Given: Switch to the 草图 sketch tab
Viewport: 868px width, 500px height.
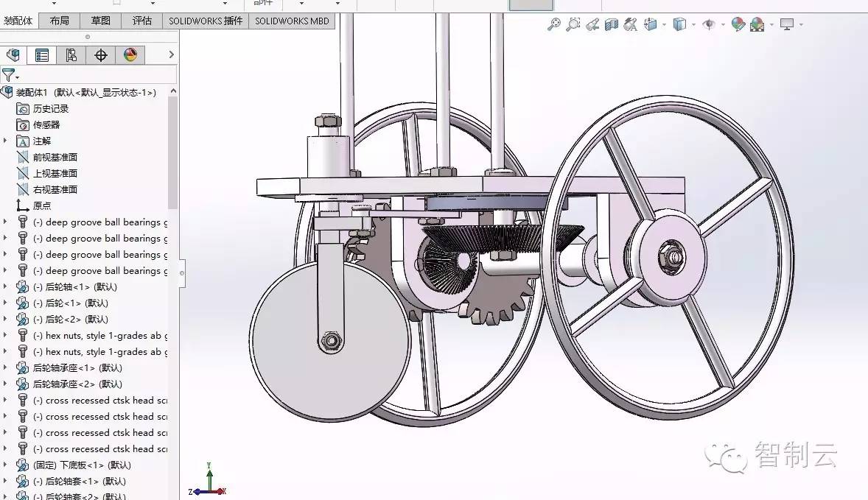Looking at the screenshot, I should coord(100,21).
